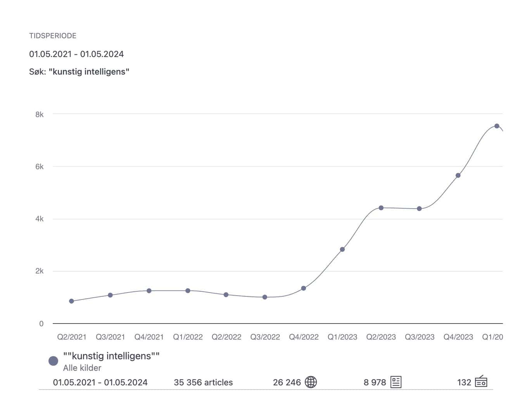The image size is (532, 419).
Task: Click the date range 01.05.2021 - 01.05.2024 under Tidsperiode
Action: click(76, 54)
